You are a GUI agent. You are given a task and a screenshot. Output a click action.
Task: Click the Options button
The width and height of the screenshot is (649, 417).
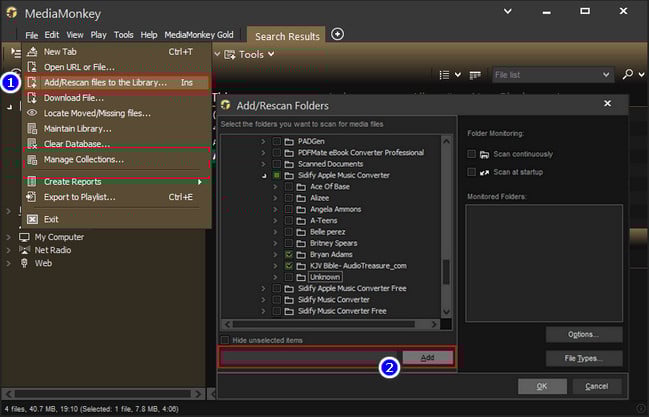click(584, 334)
